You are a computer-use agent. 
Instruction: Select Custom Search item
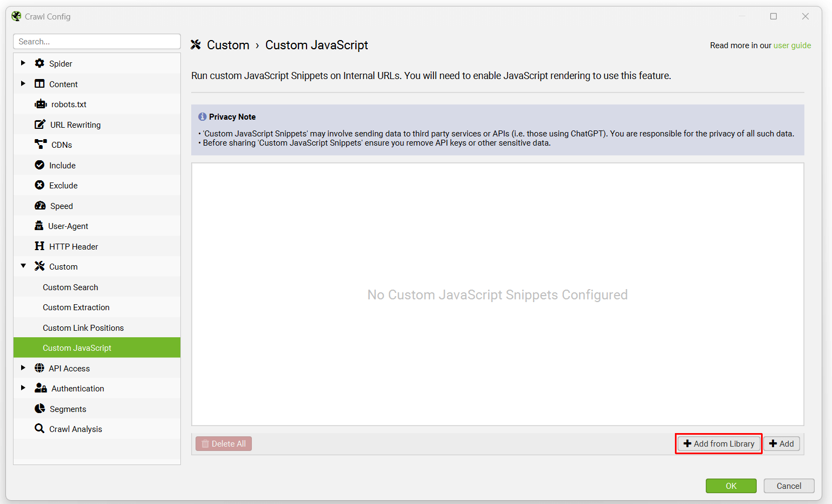[97, 287]
